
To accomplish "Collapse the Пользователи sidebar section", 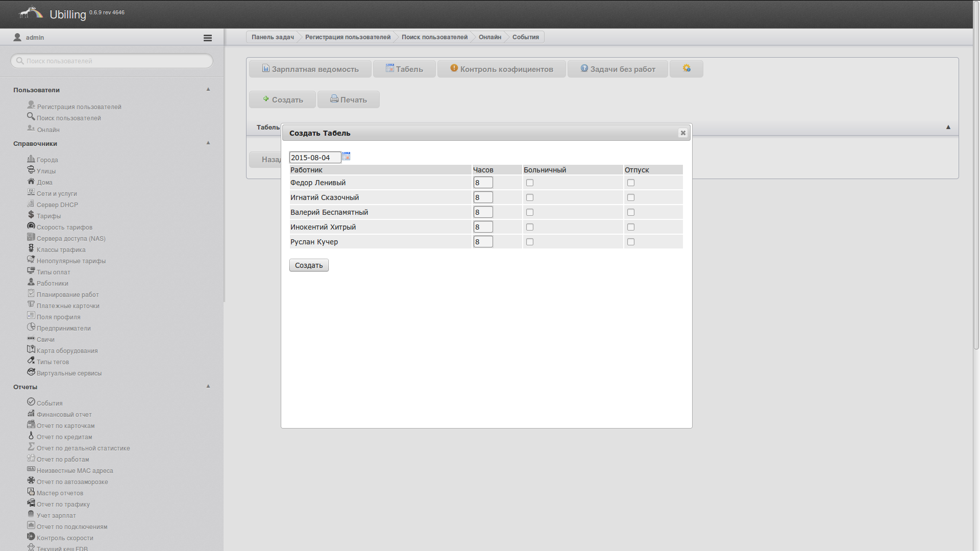I will coord(208,89).
